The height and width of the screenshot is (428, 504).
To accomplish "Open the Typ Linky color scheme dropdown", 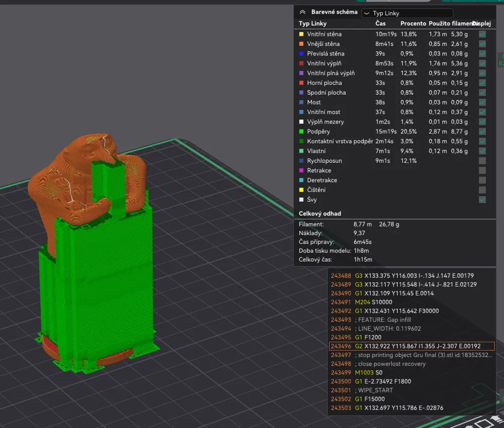I will click(408, 13).
